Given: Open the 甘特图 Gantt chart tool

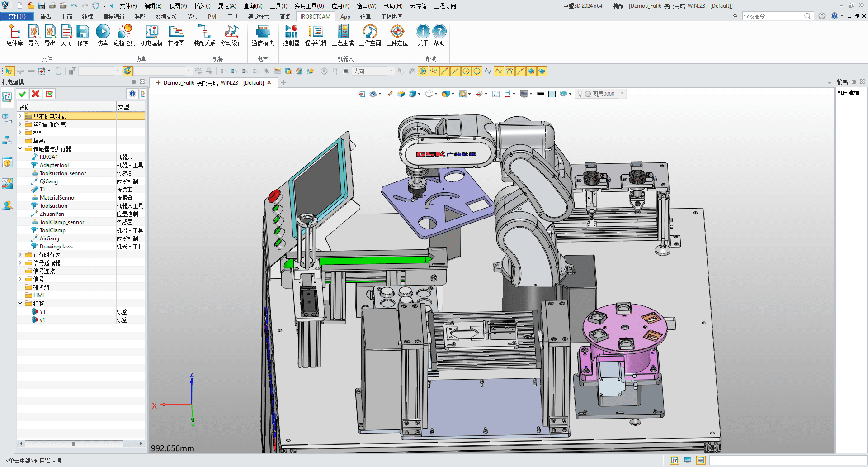Looking at the screenshot, I should tap(176, 32).
